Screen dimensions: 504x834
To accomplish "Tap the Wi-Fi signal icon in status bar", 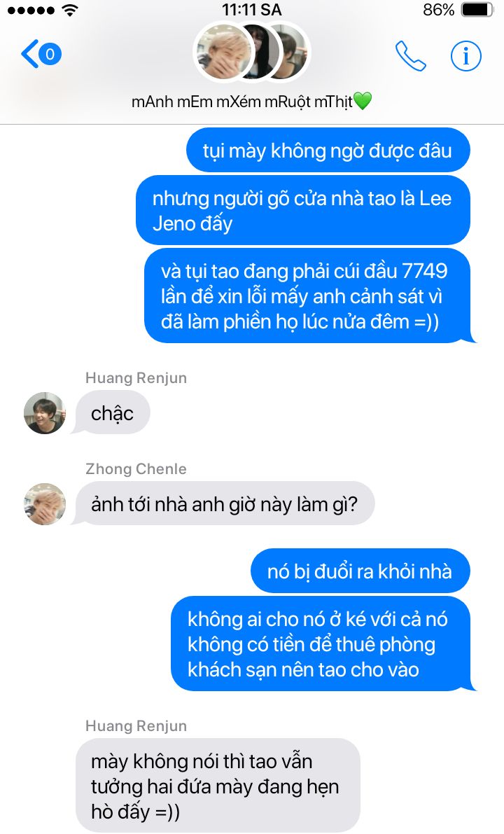I will point(69,10).
